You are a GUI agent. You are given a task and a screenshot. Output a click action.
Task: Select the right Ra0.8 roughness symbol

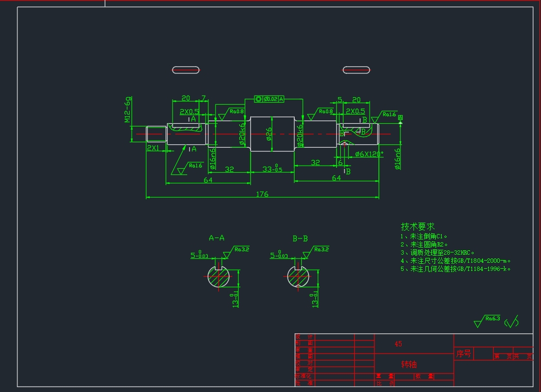[325, 112]
